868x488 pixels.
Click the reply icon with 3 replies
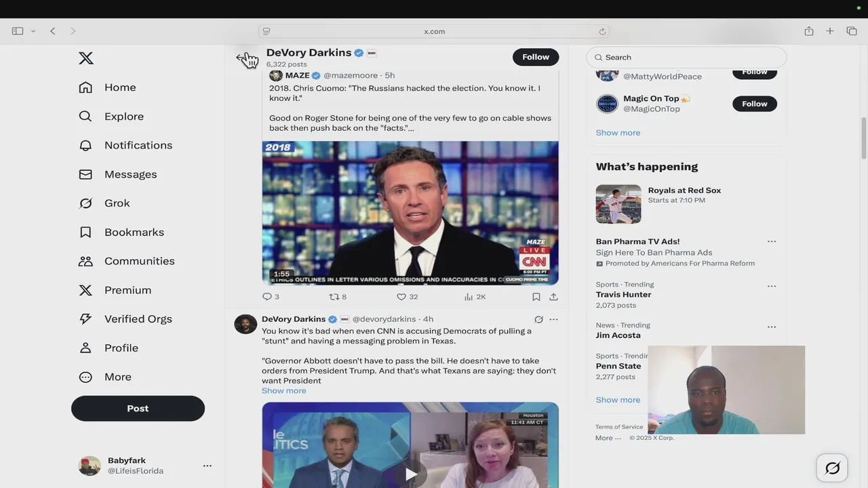tap(267, 297)
